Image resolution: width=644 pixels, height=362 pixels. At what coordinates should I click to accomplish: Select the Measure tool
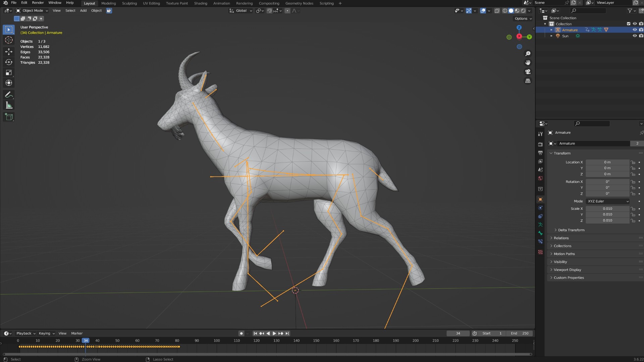[9, 106]
